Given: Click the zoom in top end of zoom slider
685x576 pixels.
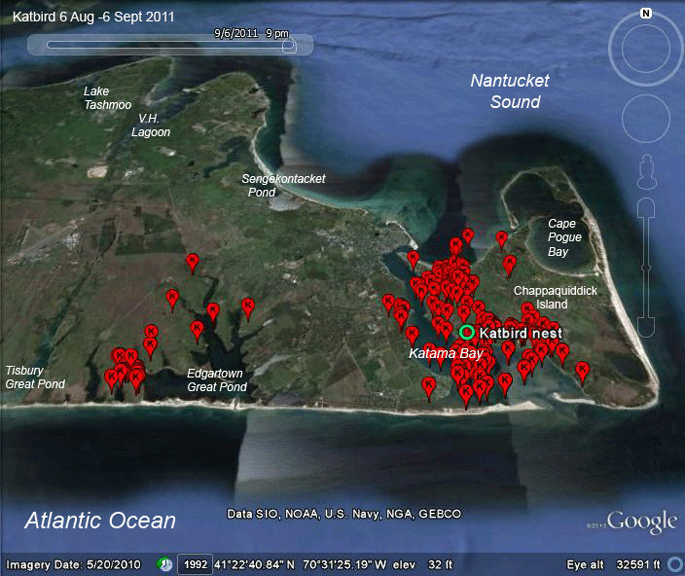Looking at the screenshot, I should pyautogui.click(x=647, y=208).
